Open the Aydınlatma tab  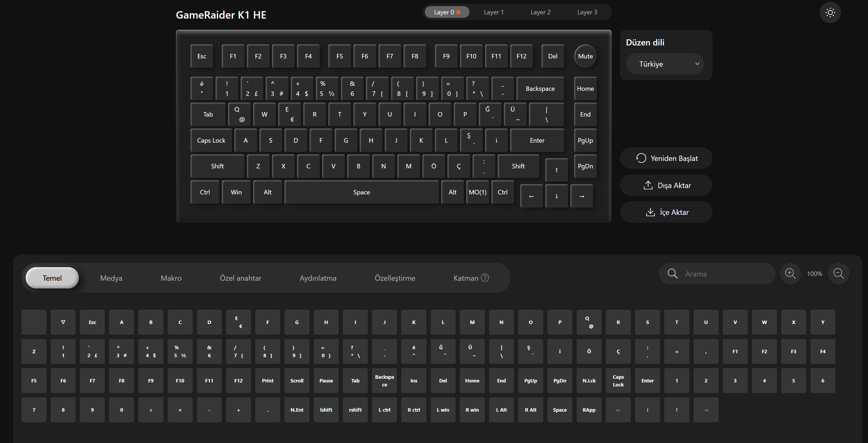[x=318, y=278]
